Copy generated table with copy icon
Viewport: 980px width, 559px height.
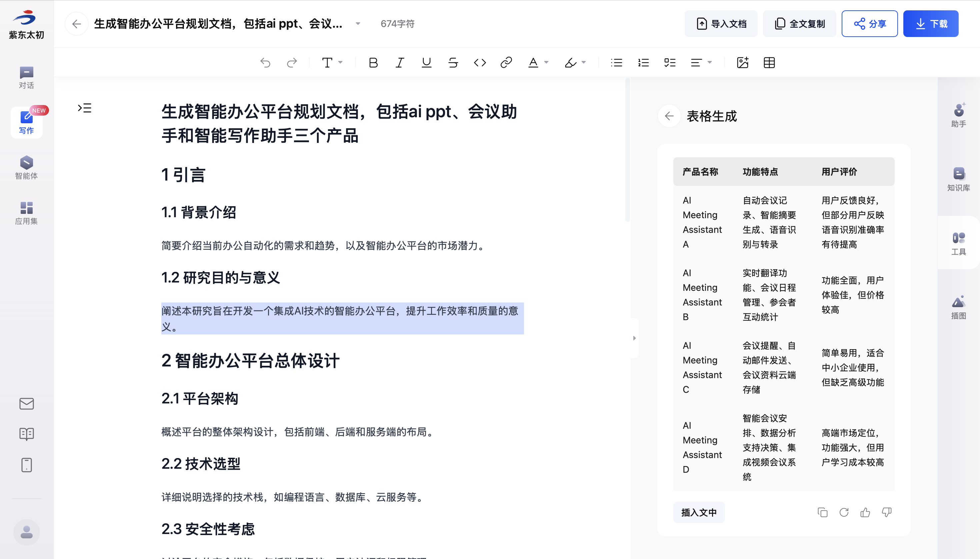tap(822, 512)
